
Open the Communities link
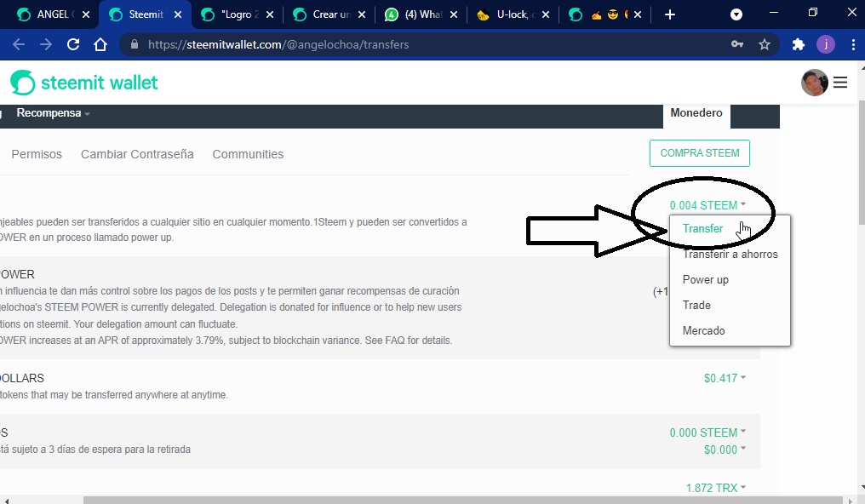(249, 154)
